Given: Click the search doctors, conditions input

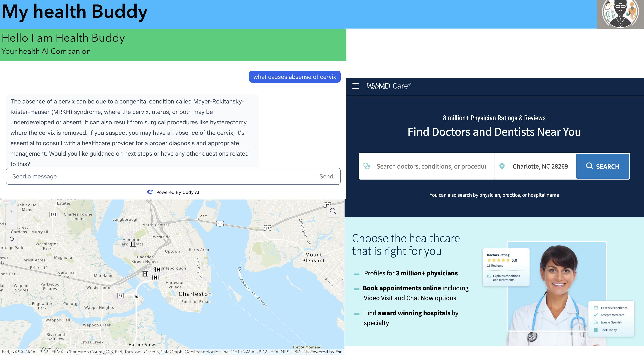Looking at the screenshot, I should (x=431, y=166).
